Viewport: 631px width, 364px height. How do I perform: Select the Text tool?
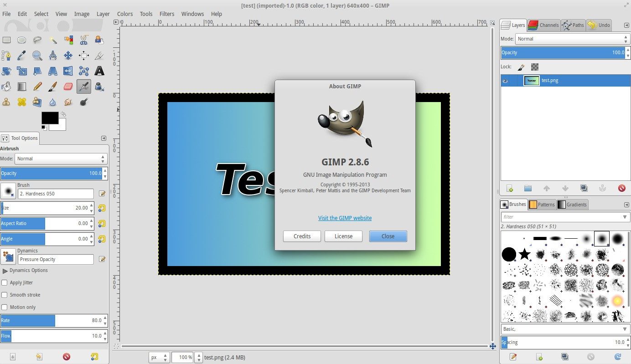(x=99, y=71)
